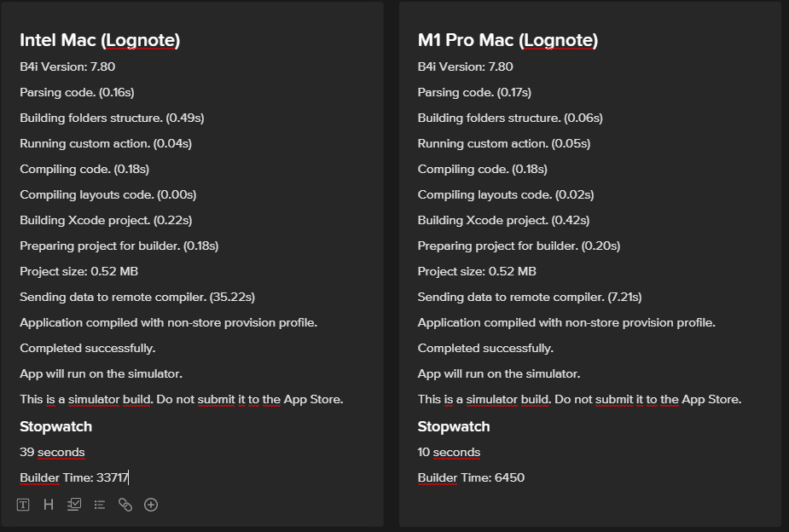Apply a heading using the H icon
789x532 pixels.
(49, 504)
